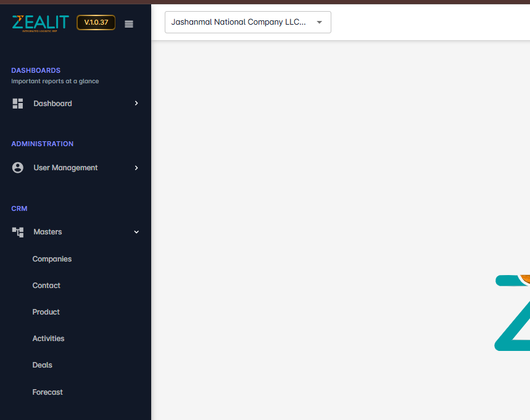Toggle the sidebar with the hamburger icon
Screen dimensions: 530x420
(129, 24)
